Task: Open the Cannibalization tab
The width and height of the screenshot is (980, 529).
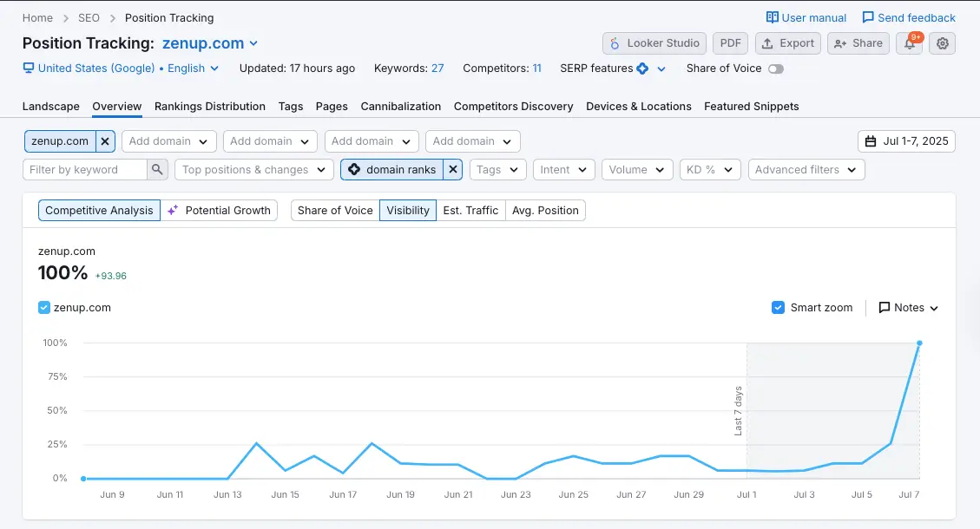Action: coord(401,106)
